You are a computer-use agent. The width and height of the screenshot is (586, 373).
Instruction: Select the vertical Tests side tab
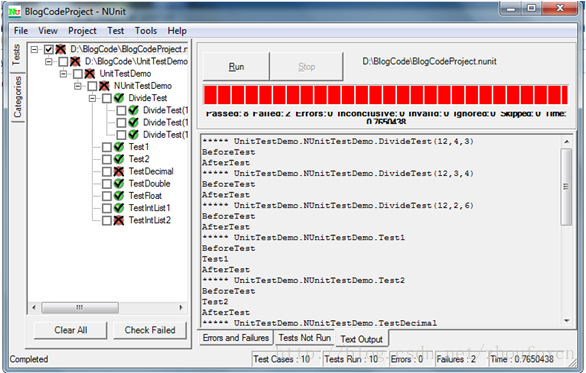(x=16, y=55)
